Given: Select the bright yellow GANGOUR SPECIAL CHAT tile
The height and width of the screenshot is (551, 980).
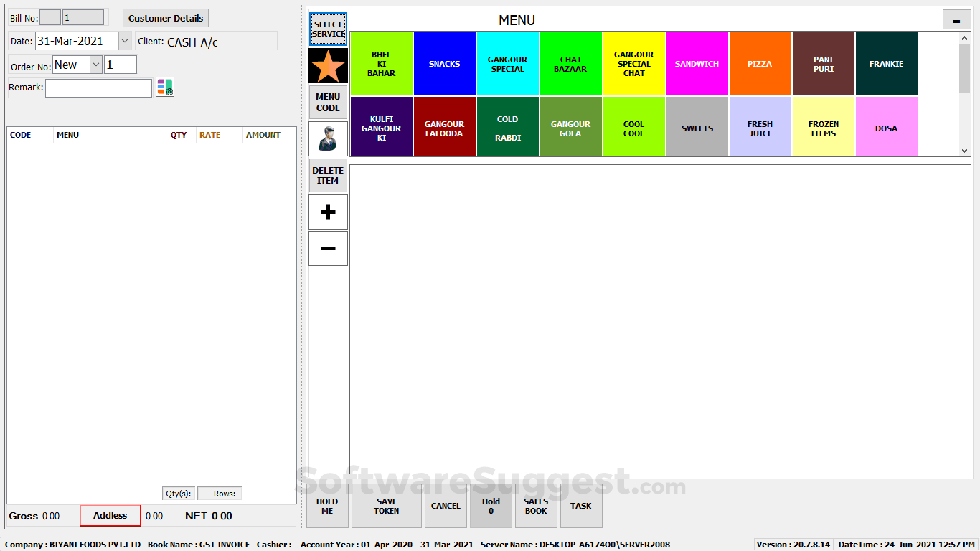Looking at the screenshot, I should click(x=633, y=63).
